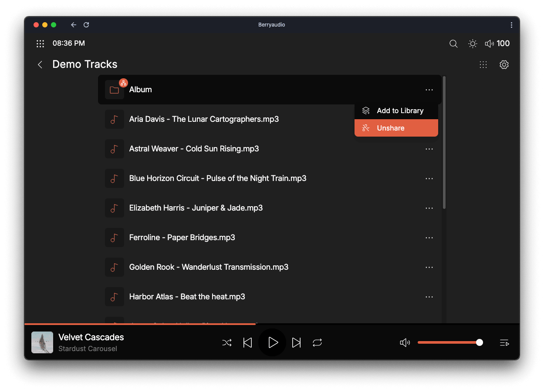Open the settings gear icon

[x=504, y=65]
